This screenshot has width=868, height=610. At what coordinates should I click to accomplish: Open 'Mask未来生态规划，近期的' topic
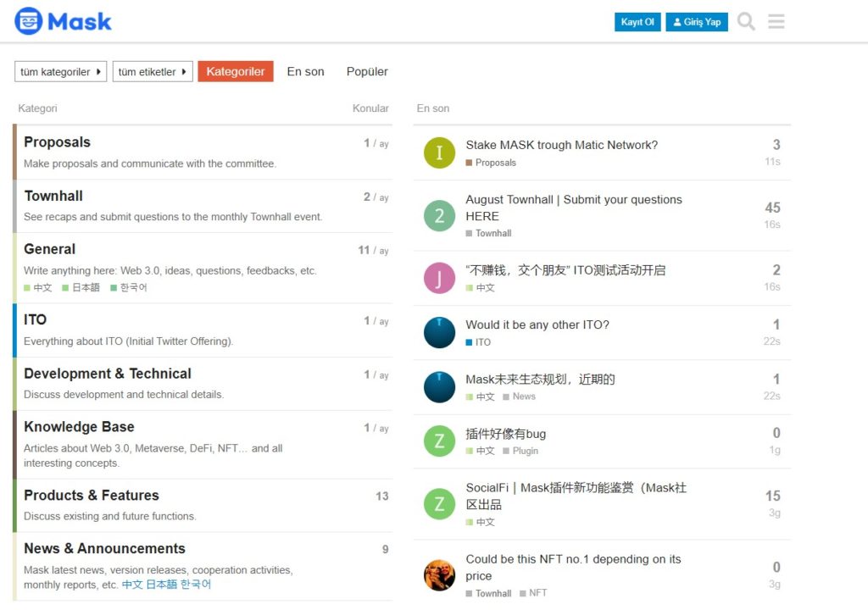tap(540, 380)
